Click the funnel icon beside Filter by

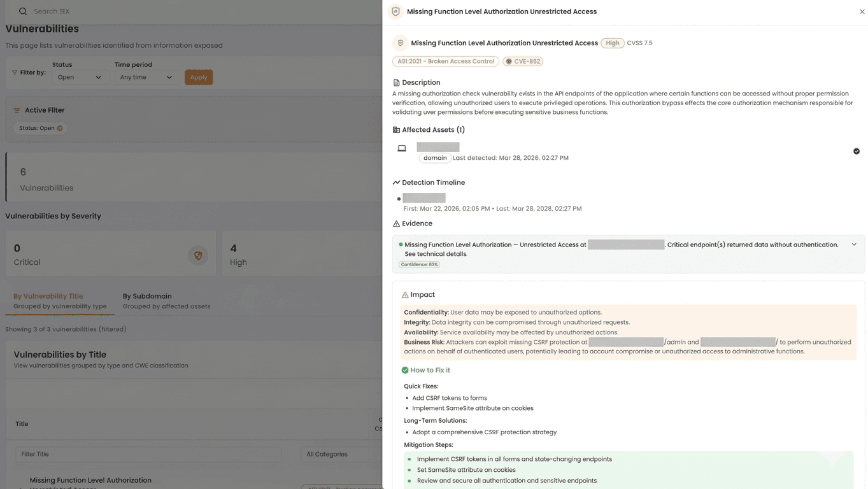tap(15, 73)
